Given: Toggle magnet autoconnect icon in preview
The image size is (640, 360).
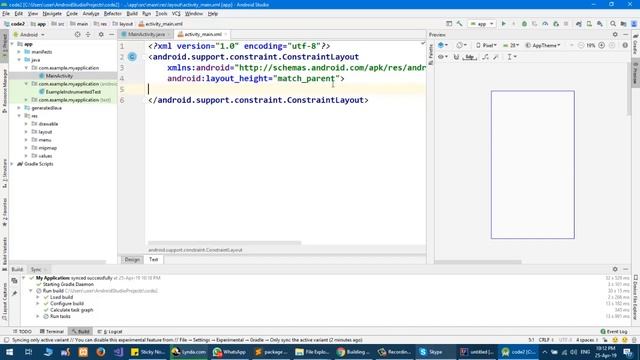Looking at the screenshot, I should [x=456, y=57].
